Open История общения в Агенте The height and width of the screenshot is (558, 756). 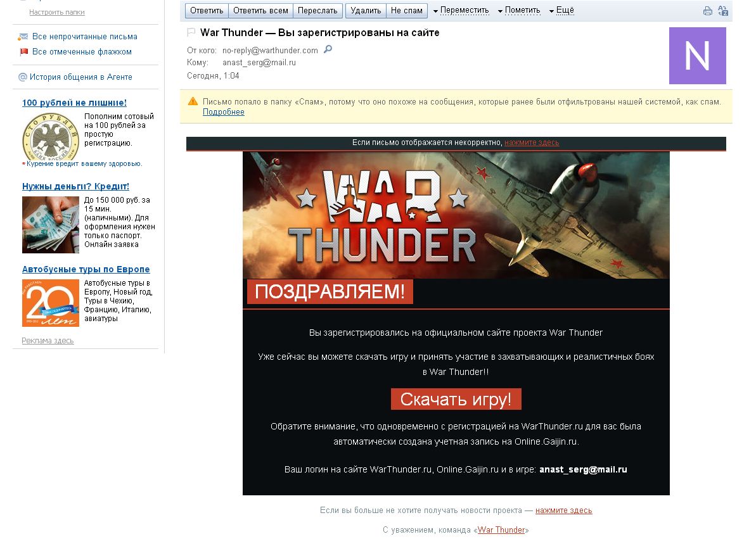tap(81, 77)
